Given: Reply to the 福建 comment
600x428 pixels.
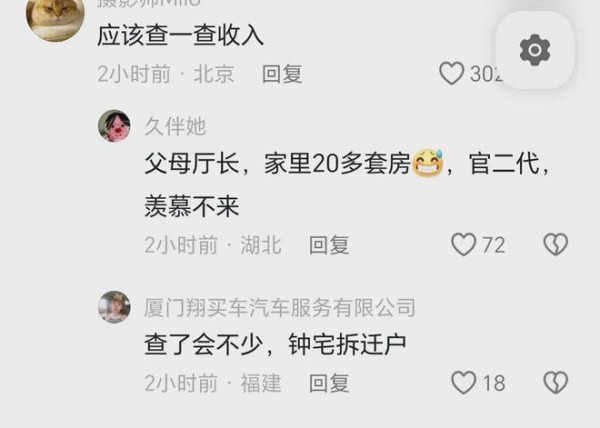Looking at the screenshot, I should (x=329, y=383).
